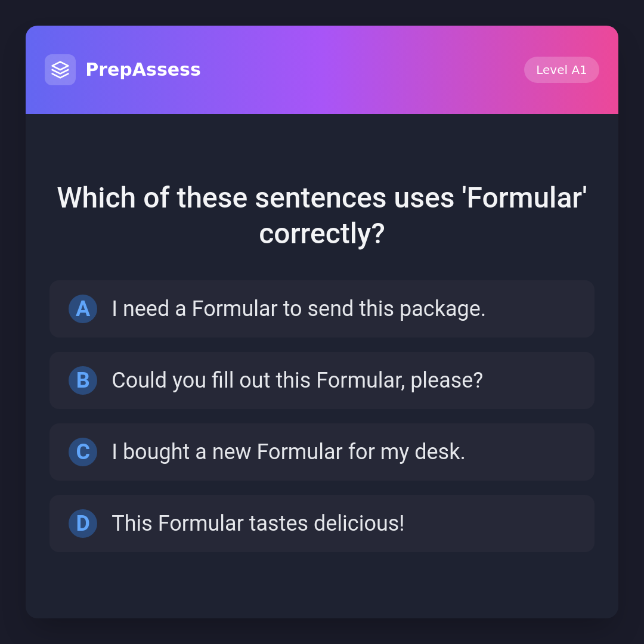
Task: Select the circled letter C badge
Action: click(83, 452)
